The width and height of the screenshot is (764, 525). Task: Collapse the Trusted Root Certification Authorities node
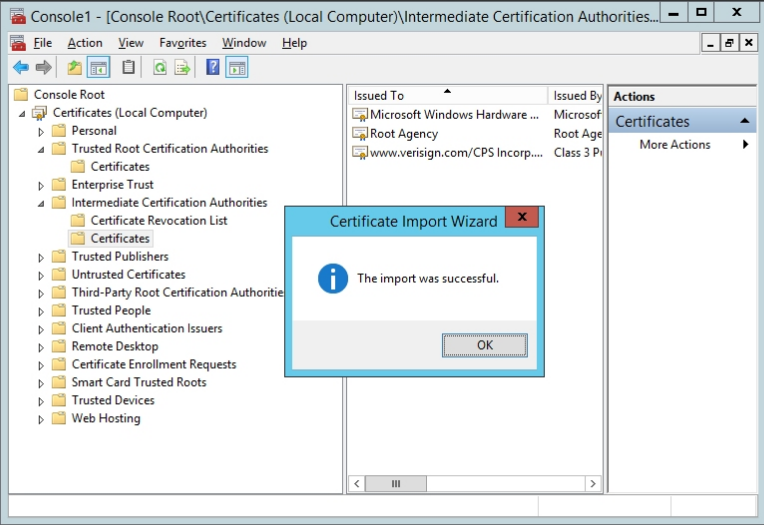pyautogui.click(x=41, y=149)
